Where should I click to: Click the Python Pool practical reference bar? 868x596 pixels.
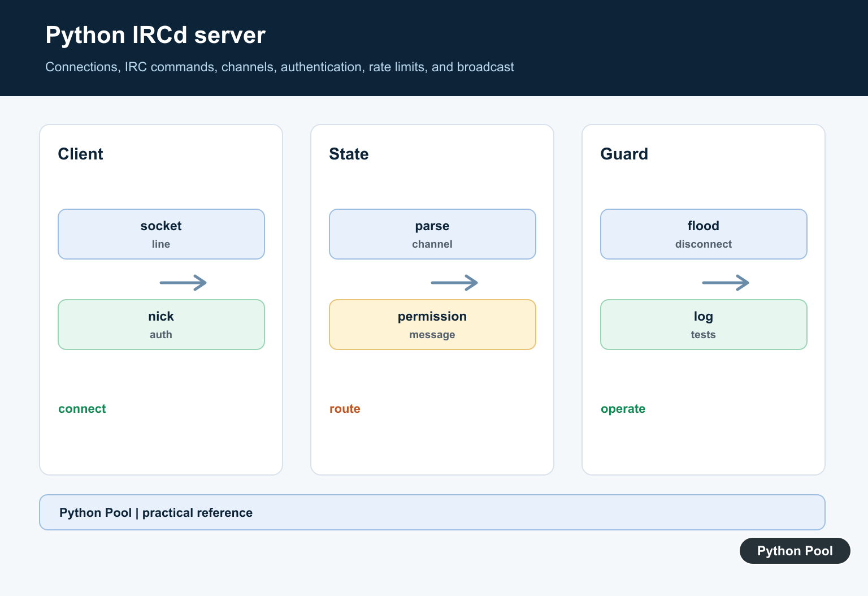point(432,512)
